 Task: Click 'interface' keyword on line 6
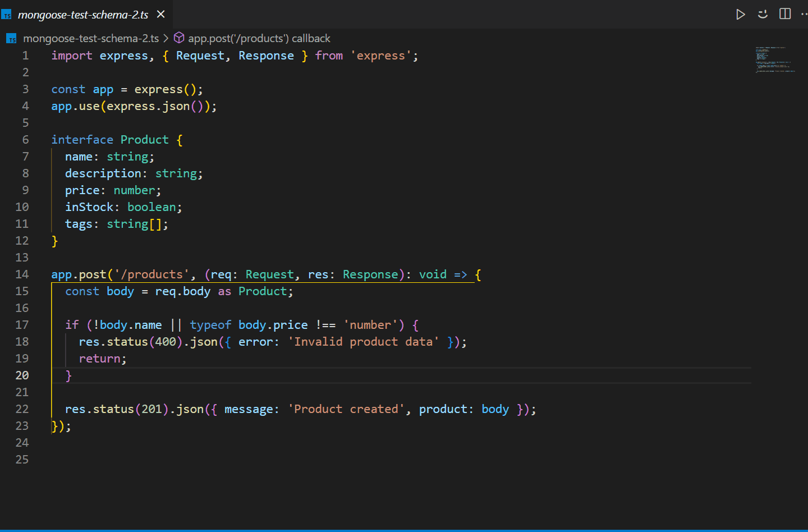click(x=82, y=140)
